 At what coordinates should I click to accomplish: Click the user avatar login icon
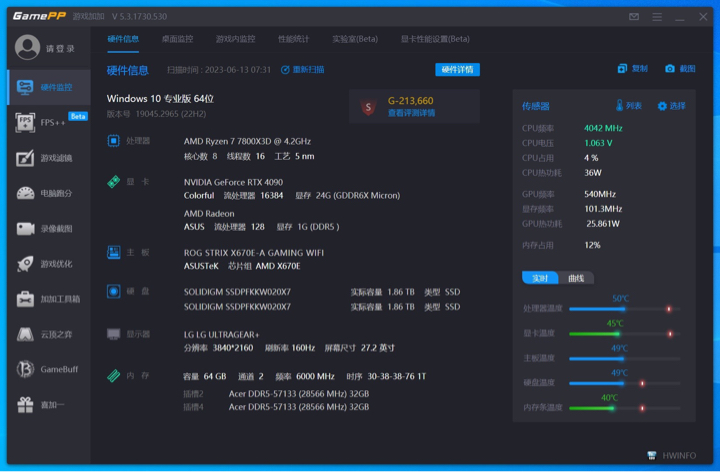(x=27, y=47)
